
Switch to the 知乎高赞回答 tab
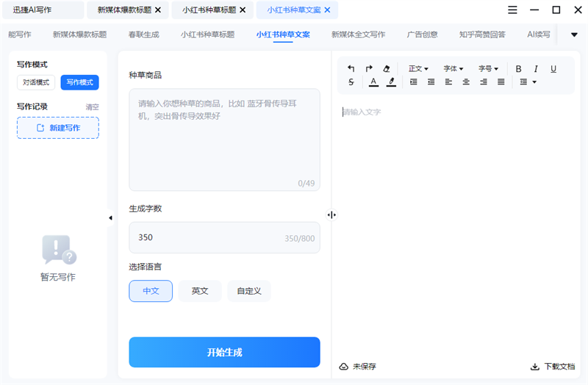[x=482, y=35]
